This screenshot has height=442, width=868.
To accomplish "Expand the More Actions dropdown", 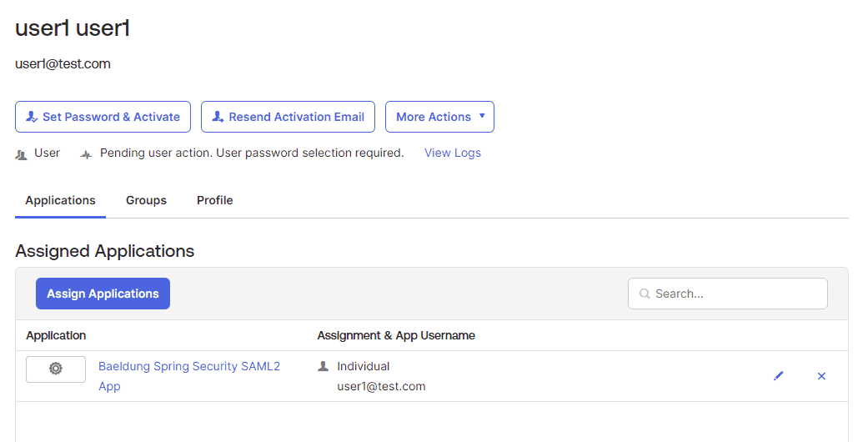I will coord(439,117).
